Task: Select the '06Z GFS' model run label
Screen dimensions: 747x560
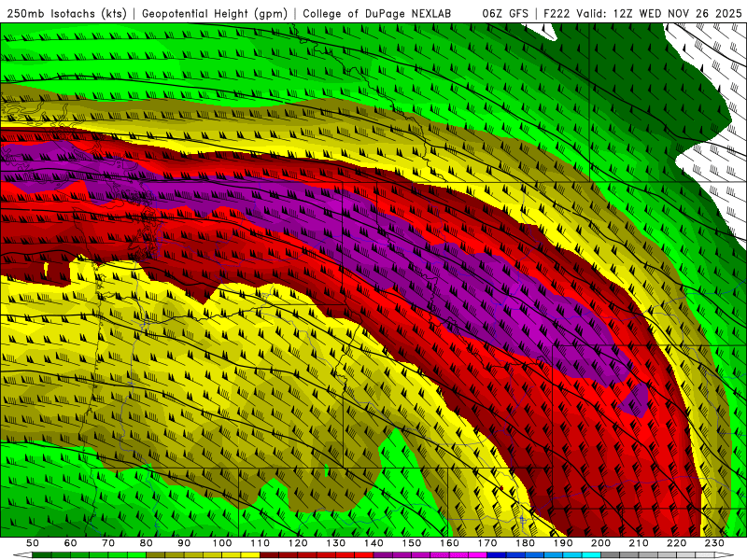Action: pos(505,14)
